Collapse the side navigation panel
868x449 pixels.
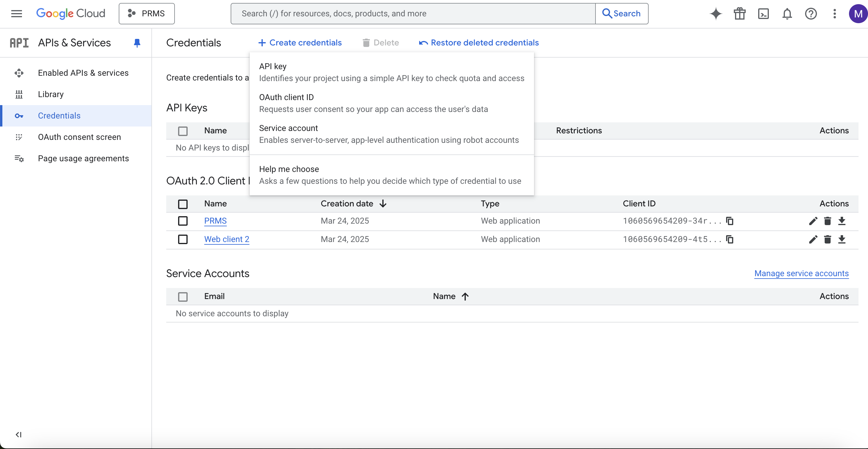coord(18,434)
